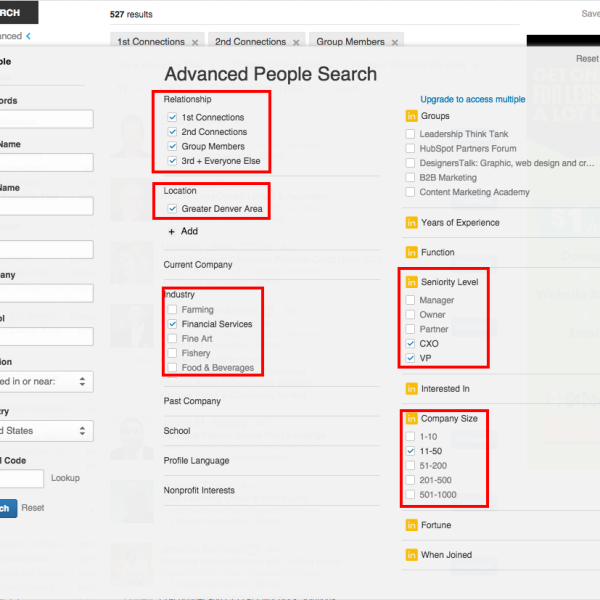The width and height of the screenshot is (600, 600).
Task: Expand the Interested In filter
Action: click(x=445, y=389)
